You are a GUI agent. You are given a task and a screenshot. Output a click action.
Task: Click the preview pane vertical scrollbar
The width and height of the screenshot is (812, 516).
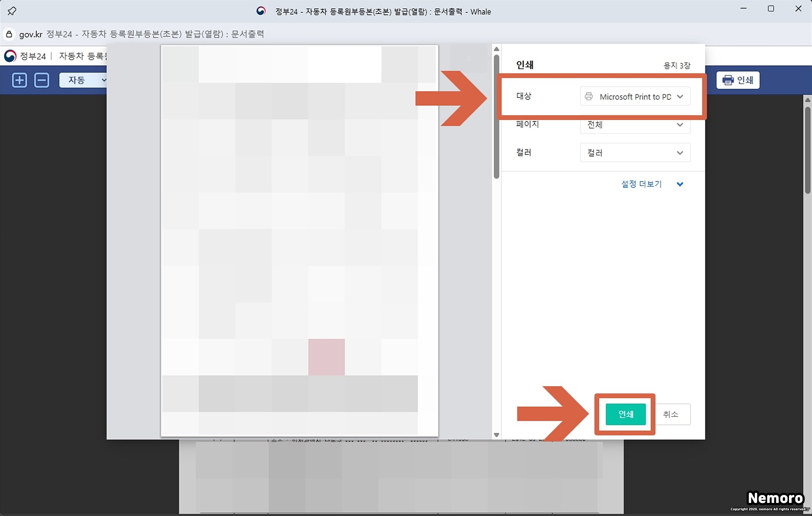coord(496,117)
